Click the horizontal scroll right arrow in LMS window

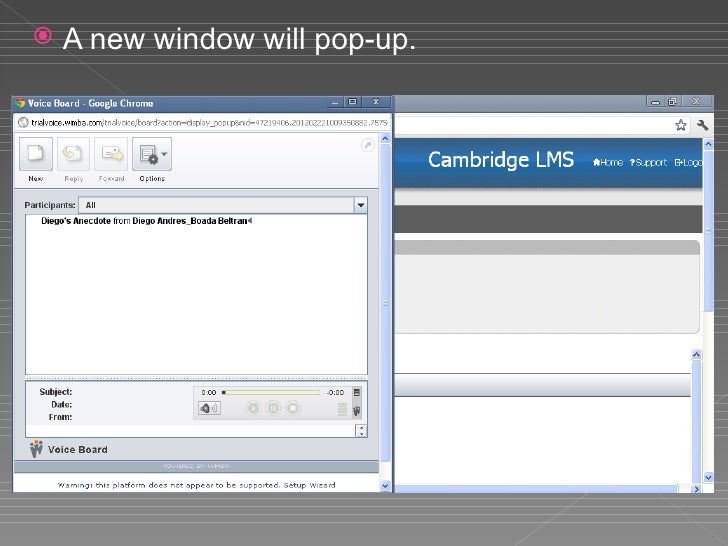click(696, 489)
